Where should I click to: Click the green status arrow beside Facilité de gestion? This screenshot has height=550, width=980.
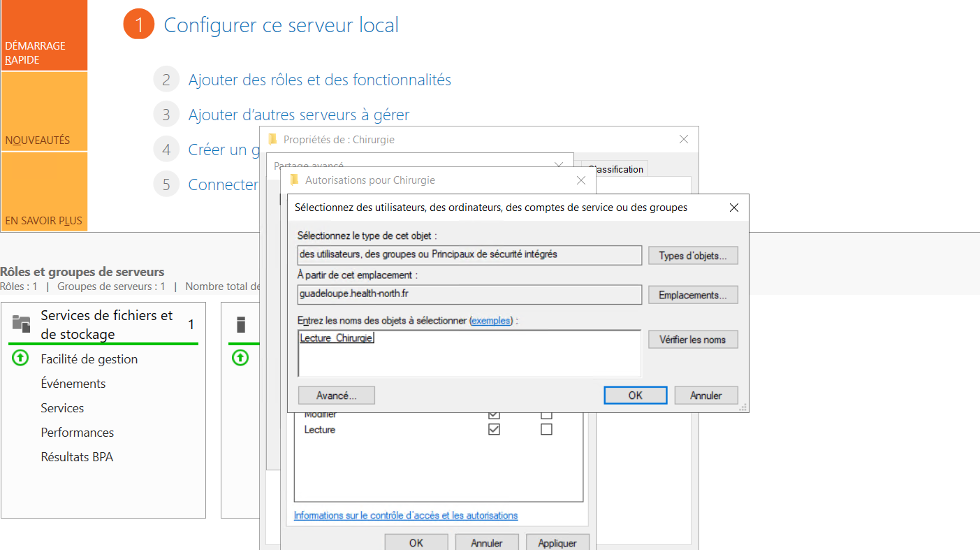(21, 359)
